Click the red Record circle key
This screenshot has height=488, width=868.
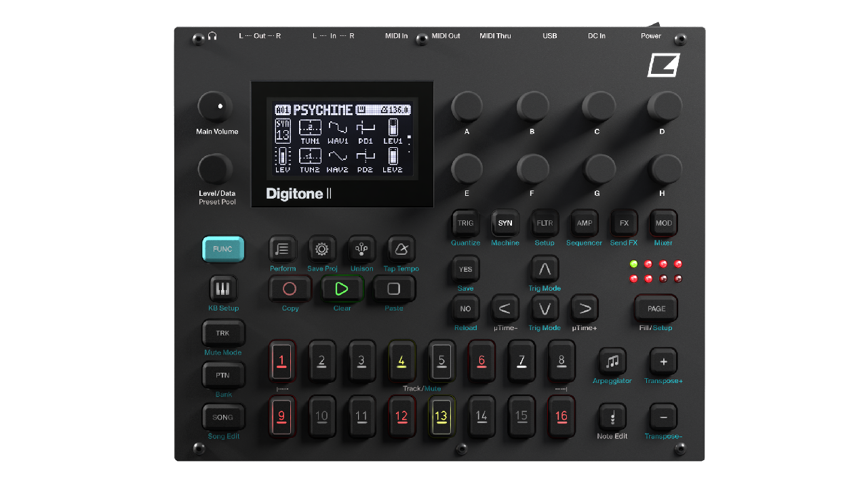tap(290, 289)
